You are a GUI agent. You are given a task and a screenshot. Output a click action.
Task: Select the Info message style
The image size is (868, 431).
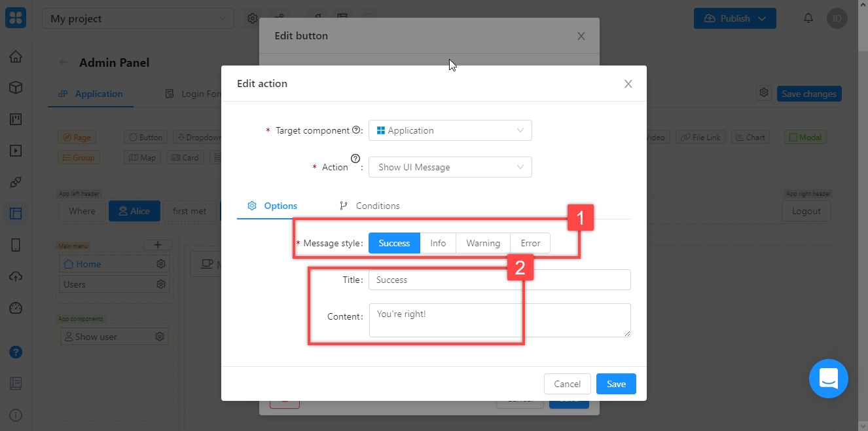438,243
